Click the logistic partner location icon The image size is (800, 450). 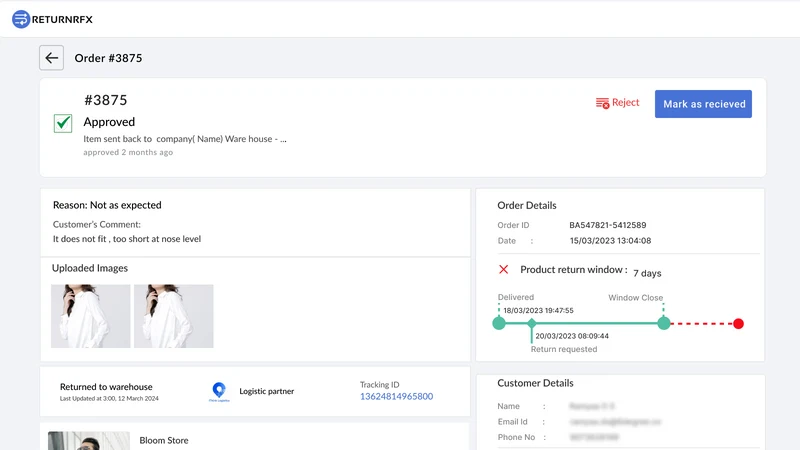click(219, 391)
